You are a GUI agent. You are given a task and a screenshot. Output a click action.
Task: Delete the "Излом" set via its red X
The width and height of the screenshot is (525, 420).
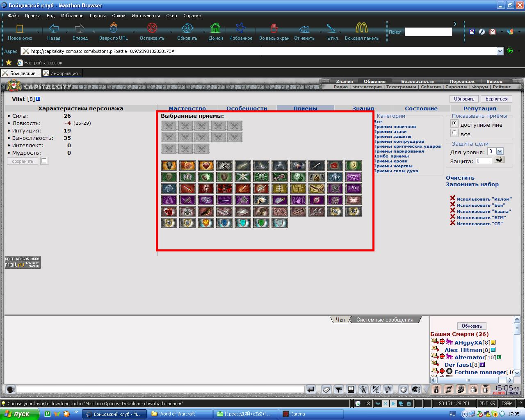pos(452,199)
